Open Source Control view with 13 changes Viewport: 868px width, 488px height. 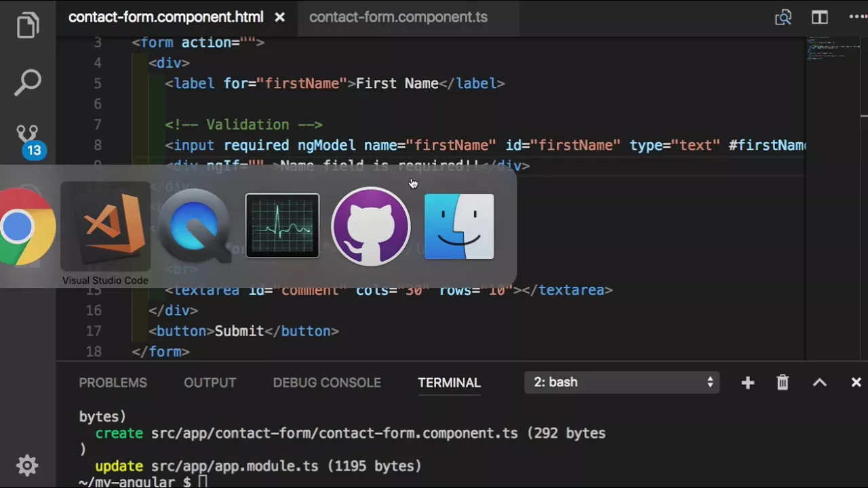coord(29,141)
